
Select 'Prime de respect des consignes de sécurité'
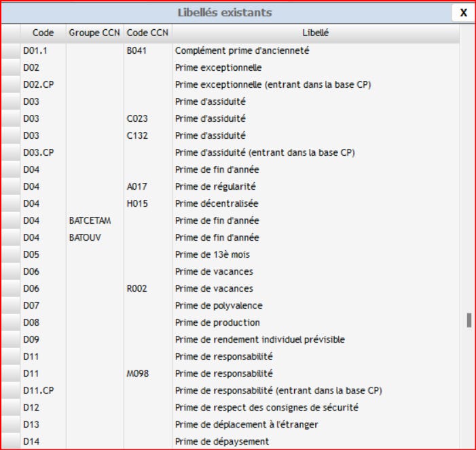coord(267,408)
